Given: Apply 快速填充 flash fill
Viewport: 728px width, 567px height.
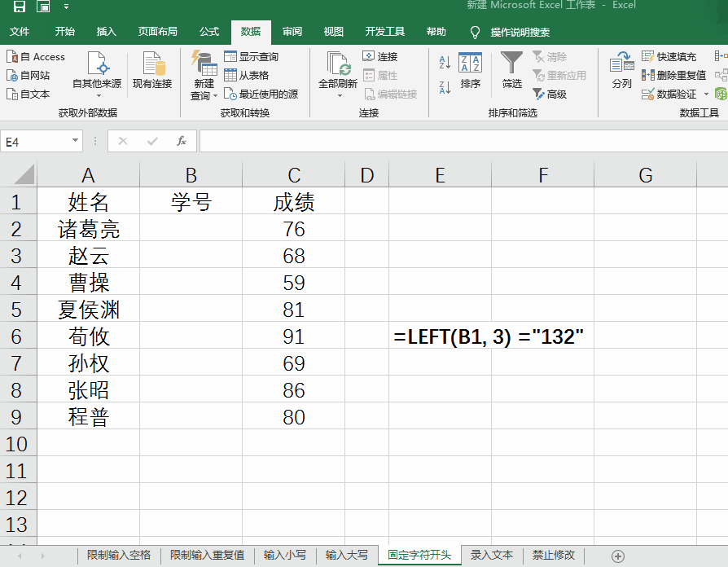Looking at the screenshot, I should pos(677,55).
